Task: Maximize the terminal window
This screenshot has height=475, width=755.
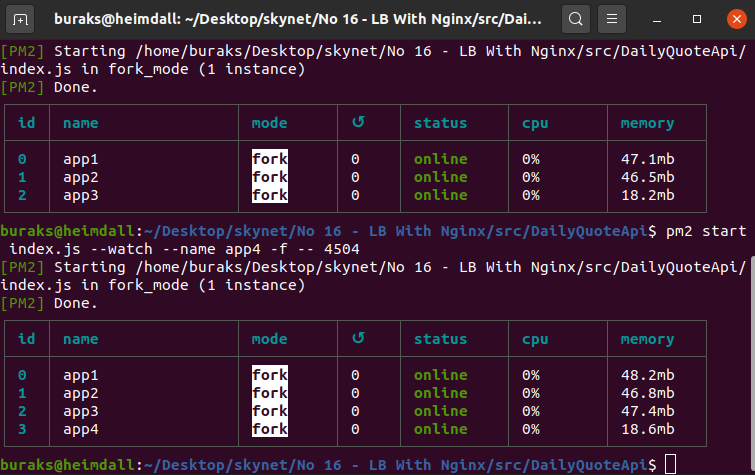Action: 696,19
